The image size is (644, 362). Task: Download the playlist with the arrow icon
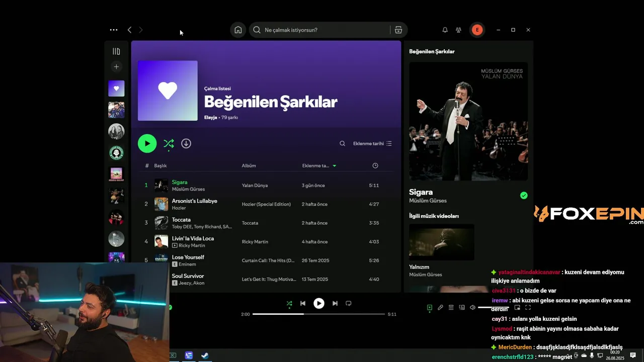[186, 143]
